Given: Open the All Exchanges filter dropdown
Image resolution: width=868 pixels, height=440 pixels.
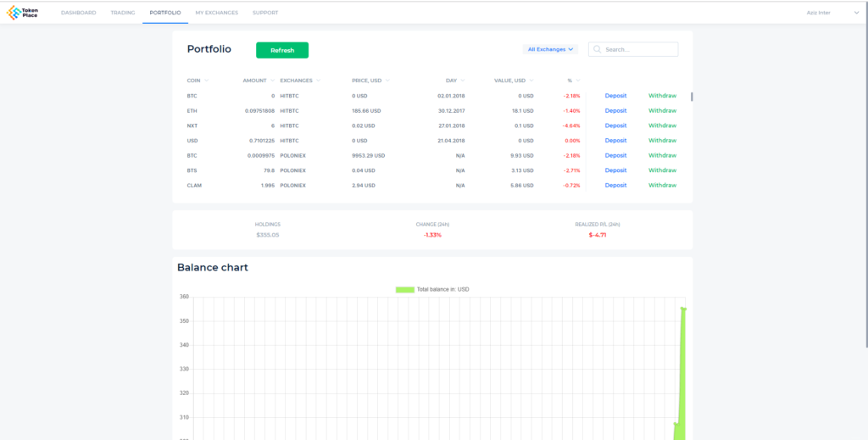Looking at the screenshot, I should (x=550, y=49).
